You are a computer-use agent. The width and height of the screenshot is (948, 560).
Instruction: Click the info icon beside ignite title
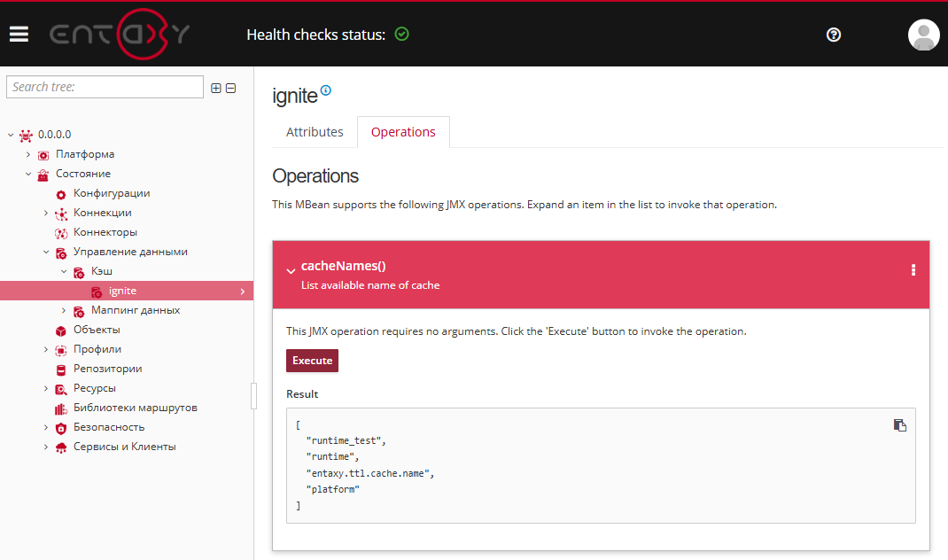(326, 90)
